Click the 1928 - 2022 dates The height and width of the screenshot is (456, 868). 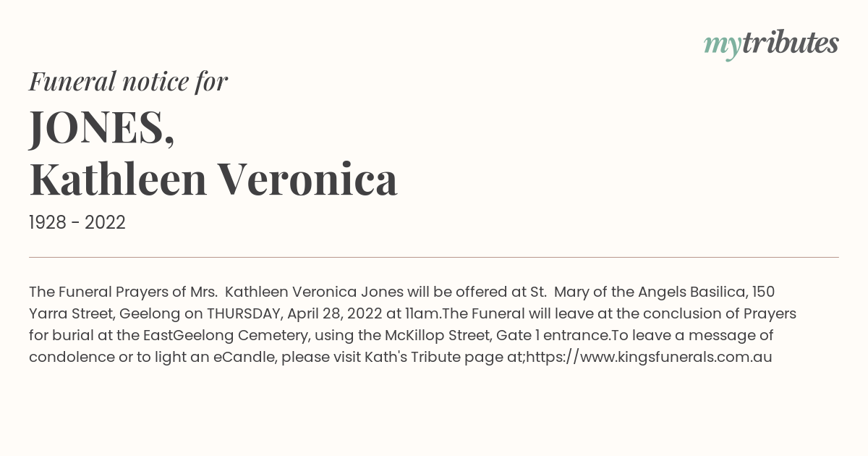point(77,223)
